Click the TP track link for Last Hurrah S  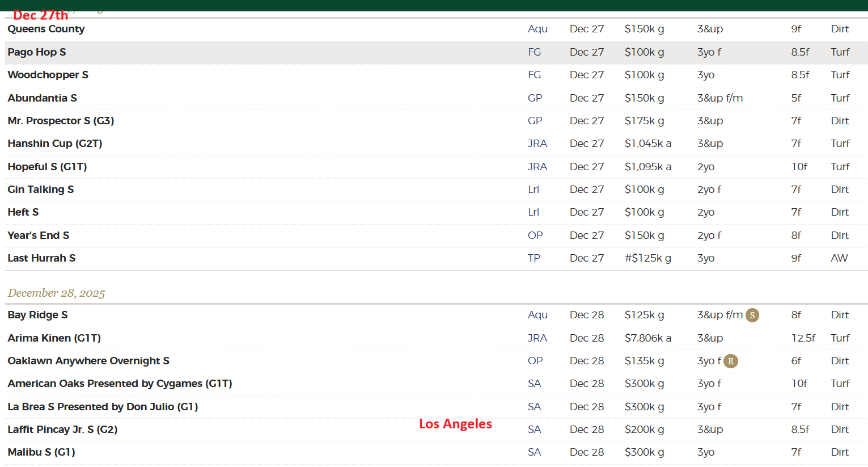(534, 258)
